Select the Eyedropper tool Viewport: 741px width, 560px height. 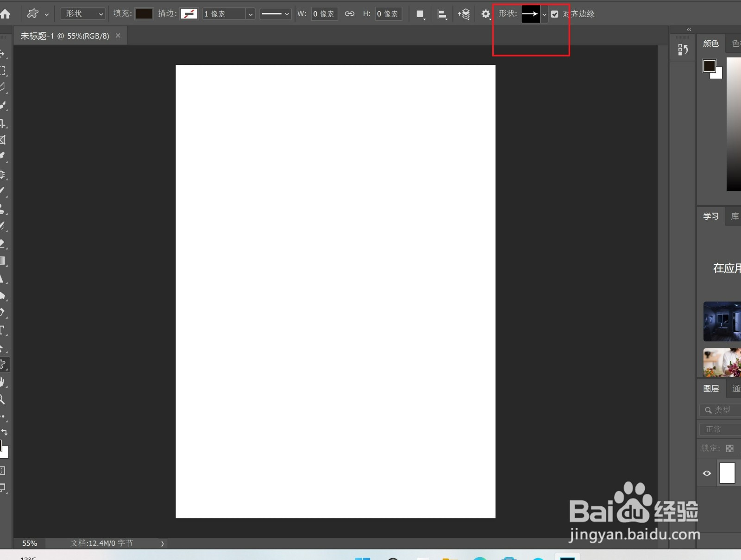[x=3, y=157]
